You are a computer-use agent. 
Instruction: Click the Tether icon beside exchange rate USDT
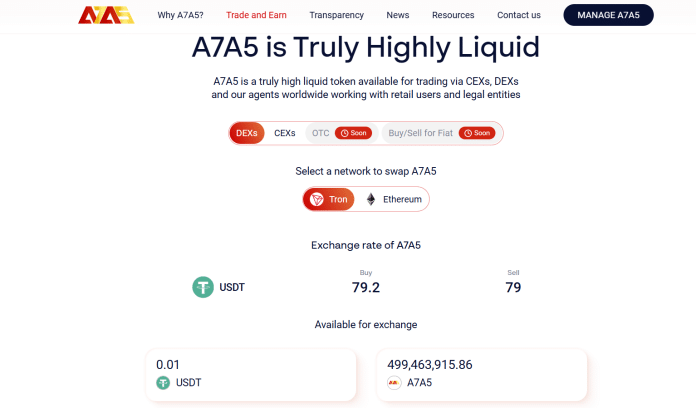[203, 287]
